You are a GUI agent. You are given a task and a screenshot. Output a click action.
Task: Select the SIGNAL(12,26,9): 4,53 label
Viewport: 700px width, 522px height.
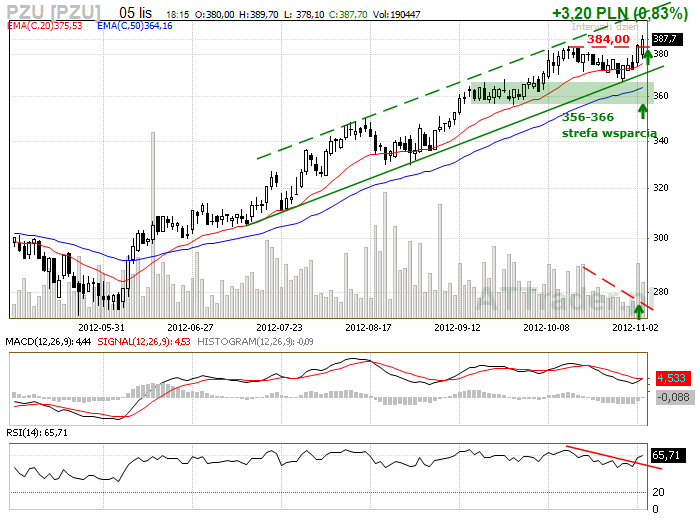[144, 342]
